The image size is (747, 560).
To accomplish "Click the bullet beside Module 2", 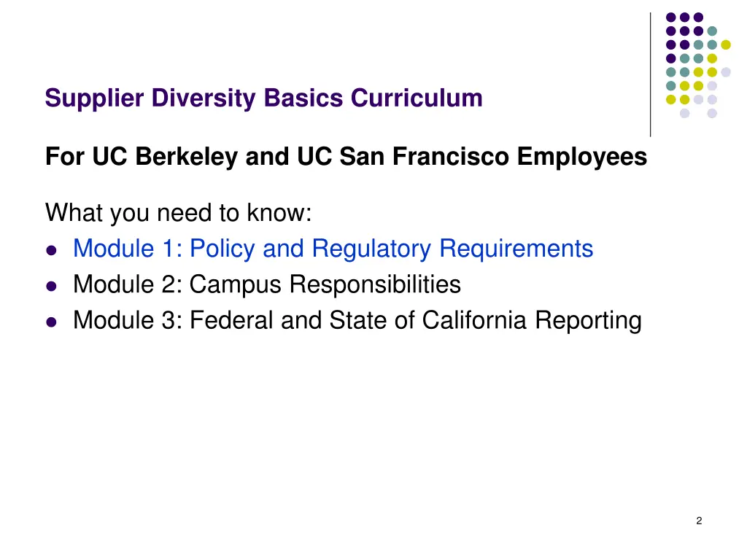I will pyautogui.click(x=51, y=285).
